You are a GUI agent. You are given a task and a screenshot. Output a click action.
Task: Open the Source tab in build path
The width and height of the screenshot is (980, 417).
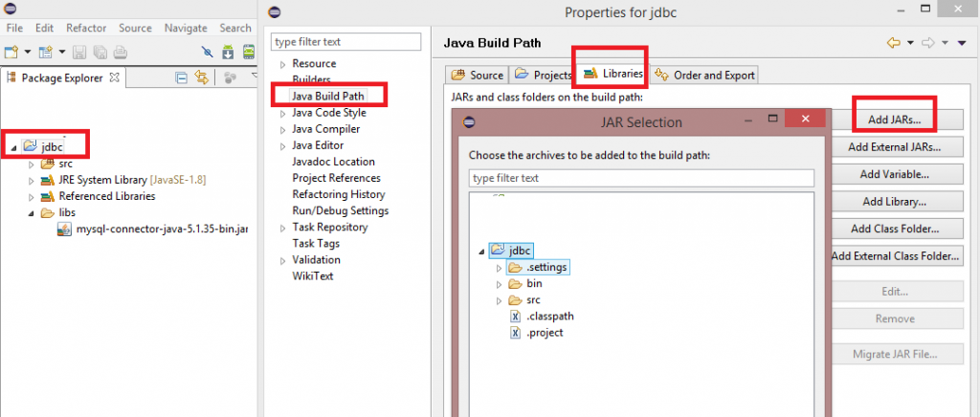coord(478,75)
